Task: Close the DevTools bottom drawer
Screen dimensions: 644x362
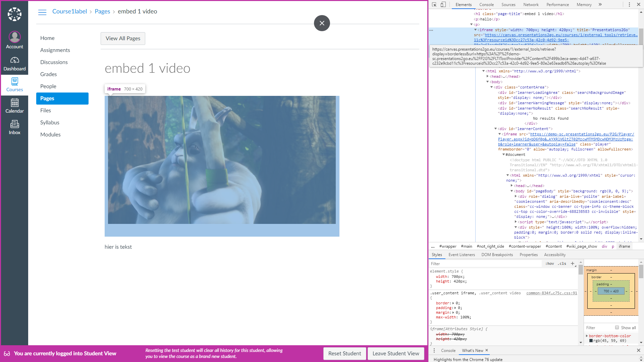Action: tap(639, 350)
